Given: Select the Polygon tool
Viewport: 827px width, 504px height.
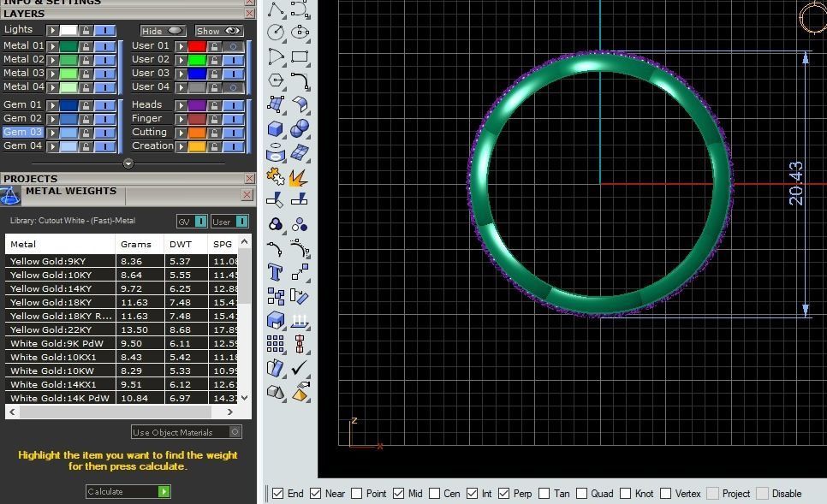Looking at the screenshot, I should [276, 80].
